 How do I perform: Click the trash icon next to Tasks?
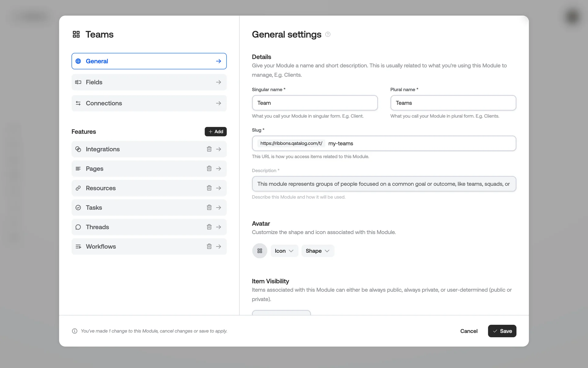click(x=209, y=208)
